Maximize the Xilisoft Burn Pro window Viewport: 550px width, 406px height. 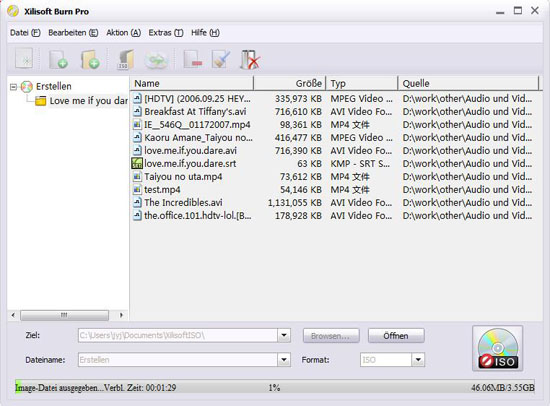point(518,11)
